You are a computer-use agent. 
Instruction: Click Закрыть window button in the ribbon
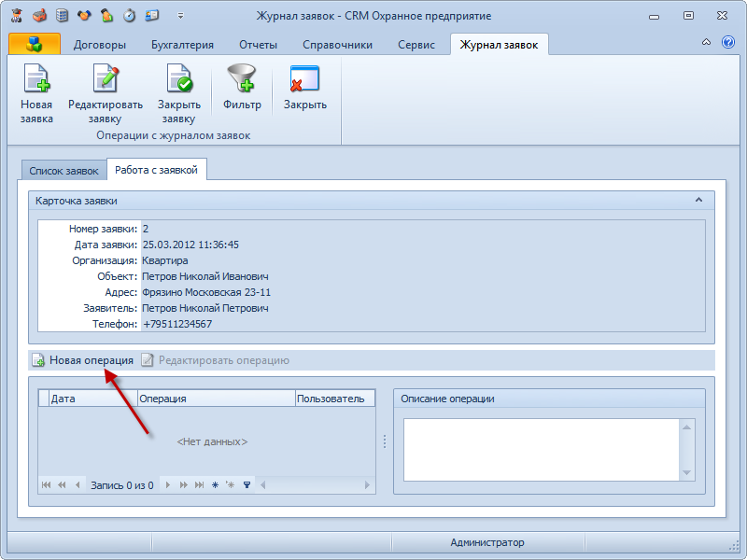click(305, 88)
